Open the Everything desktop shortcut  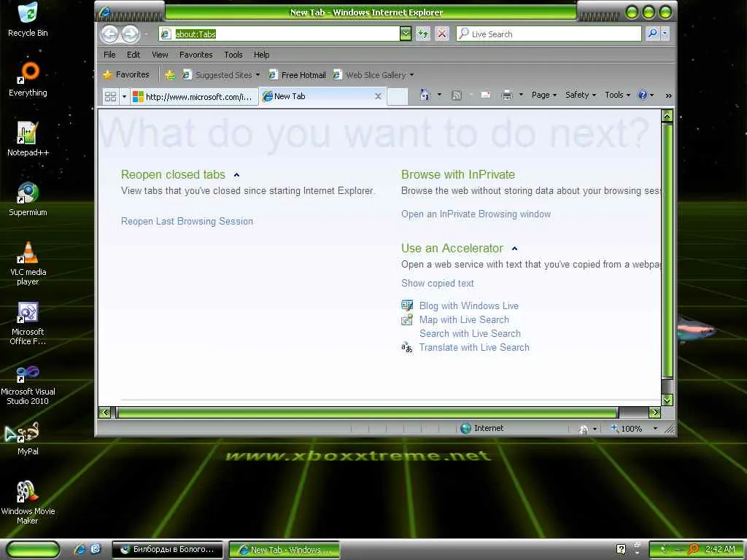tap(28, 79)
